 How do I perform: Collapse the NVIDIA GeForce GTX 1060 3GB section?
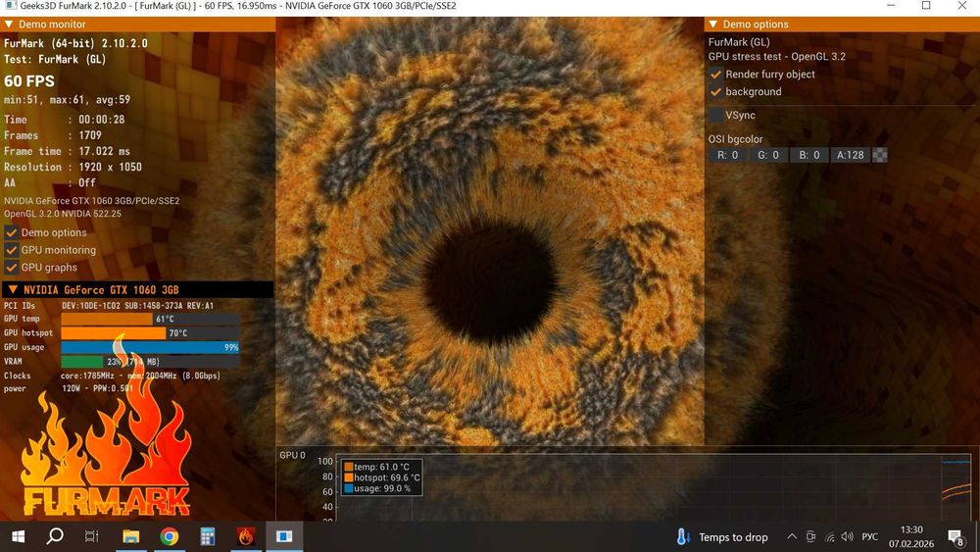click(13, 290)
